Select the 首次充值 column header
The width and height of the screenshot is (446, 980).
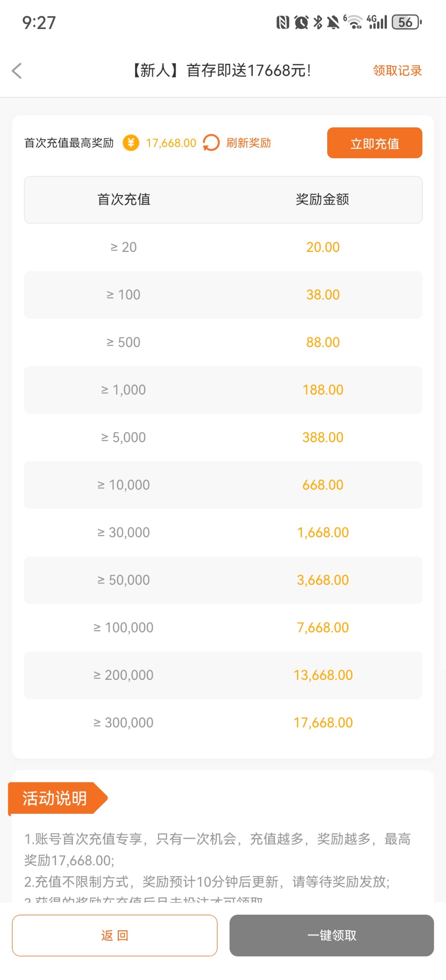[124, 199]
